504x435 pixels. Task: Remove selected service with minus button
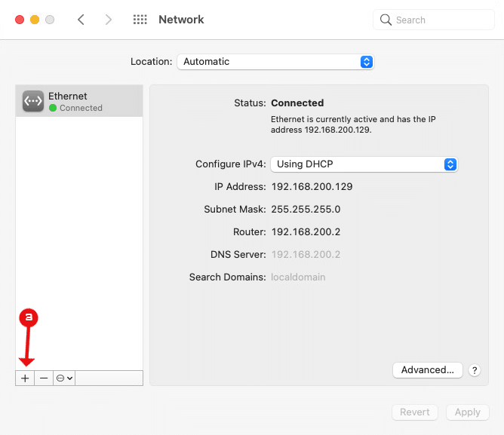click(44, 378)
